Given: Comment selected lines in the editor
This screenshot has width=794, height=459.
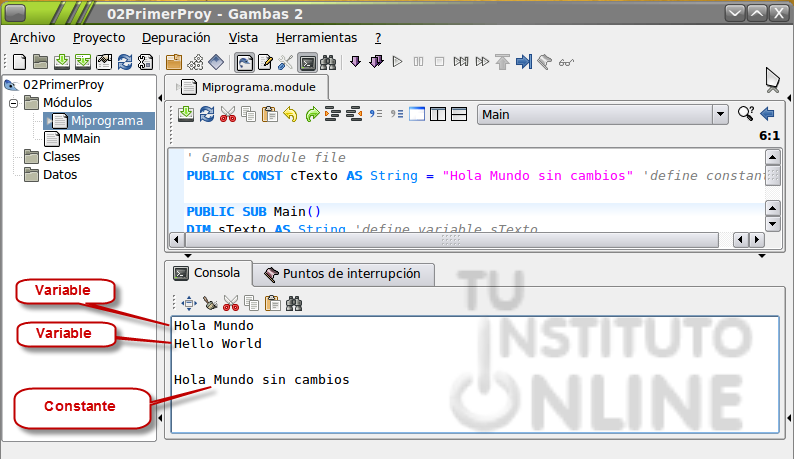Looking at the screenshot, I should 376,114.
